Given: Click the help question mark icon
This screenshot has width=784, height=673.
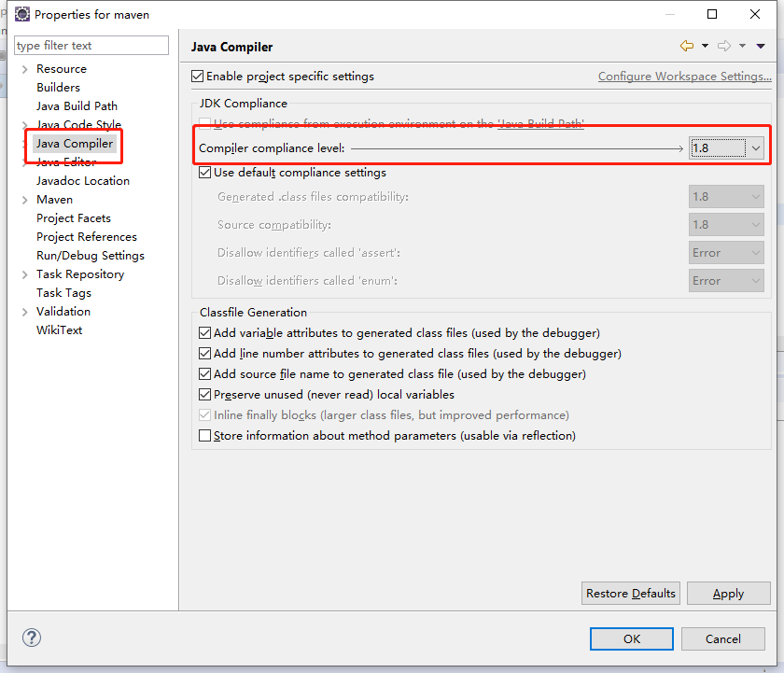Looking at the screenshot, I should click(32, 638).
